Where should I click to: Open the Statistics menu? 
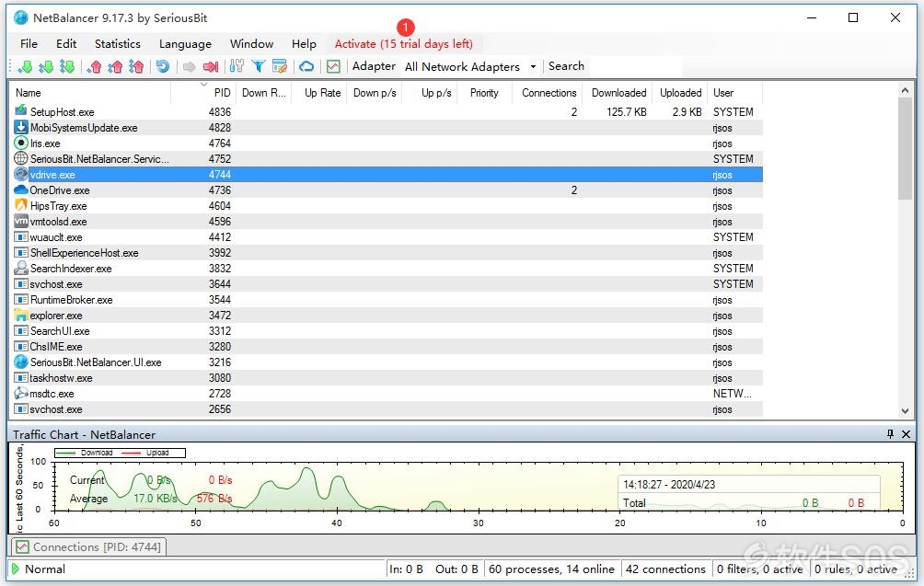coord(118,43)
